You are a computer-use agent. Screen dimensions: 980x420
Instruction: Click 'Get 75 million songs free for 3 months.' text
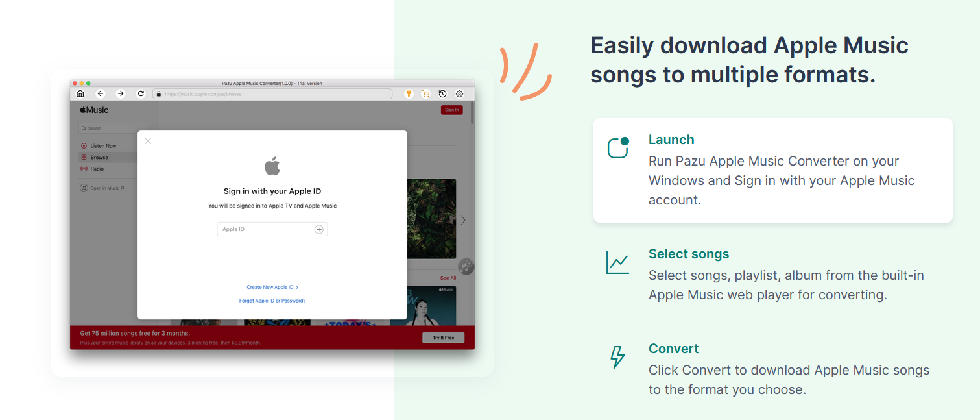click(135, 333)
